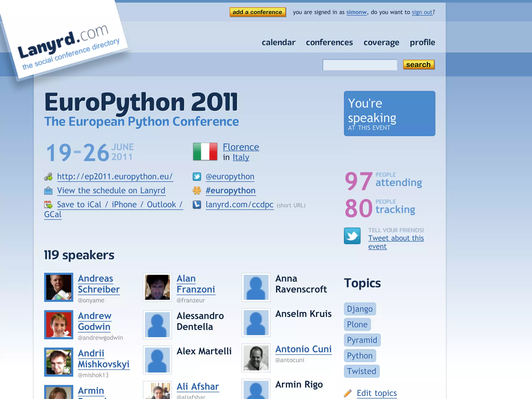This screenshot has height=399, width=532.
Task: Open the #europython hashtag link
Action: coord(231,191)
